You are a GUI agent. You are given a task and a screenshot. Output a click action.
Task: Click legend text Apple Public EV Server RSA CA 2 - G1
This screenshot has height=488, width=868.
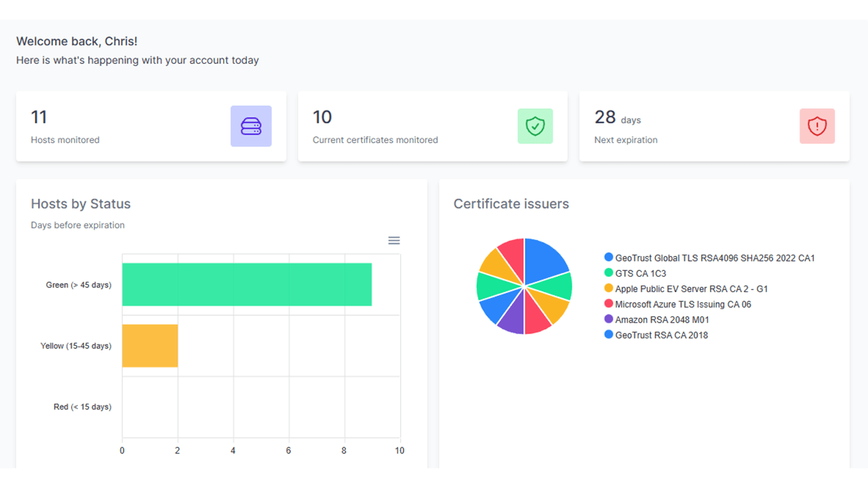[x=692, y=289]
